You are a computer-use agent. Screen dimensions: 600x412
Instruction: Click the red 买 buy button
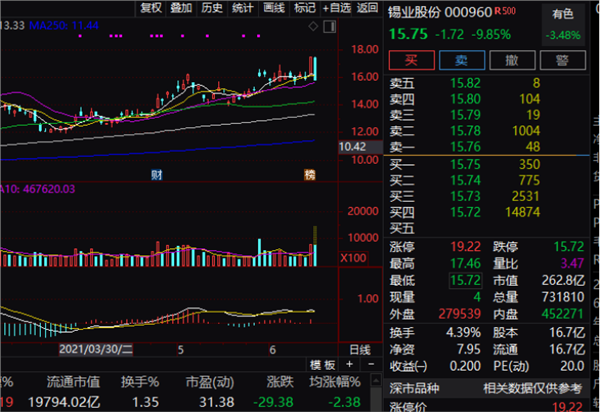click(x=411, y=60)
